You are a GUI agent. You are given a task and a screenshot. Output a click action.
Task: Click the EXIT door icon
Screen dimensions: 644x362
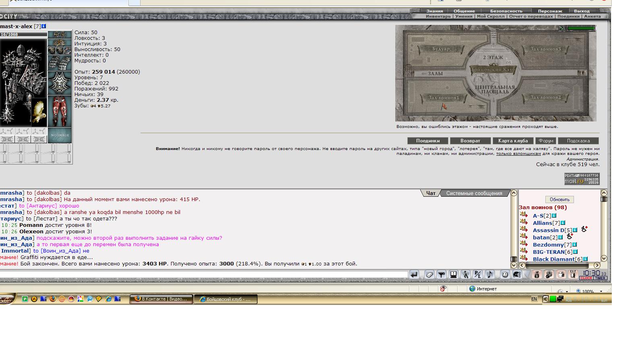click(573, 275)
